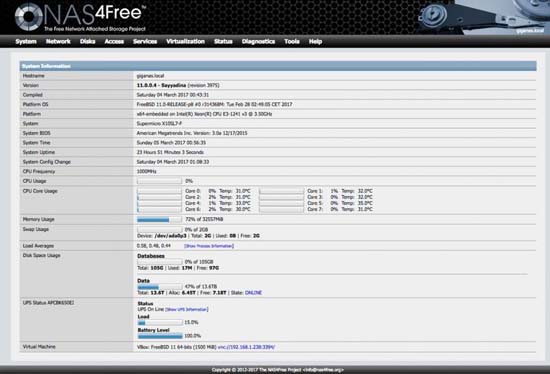Open the Tools menu
This screenshot has height=374, width=550.
pos(292,41)
